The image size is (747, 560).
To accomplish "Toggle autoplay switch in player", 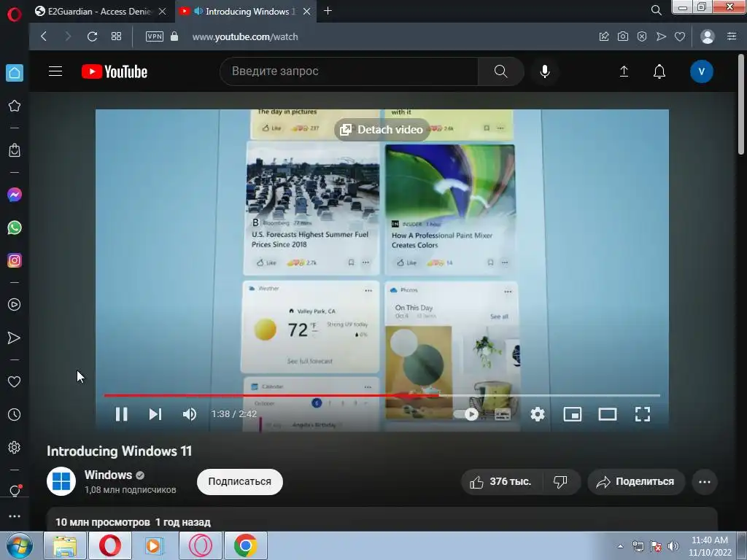I will (x=466, y=414).
